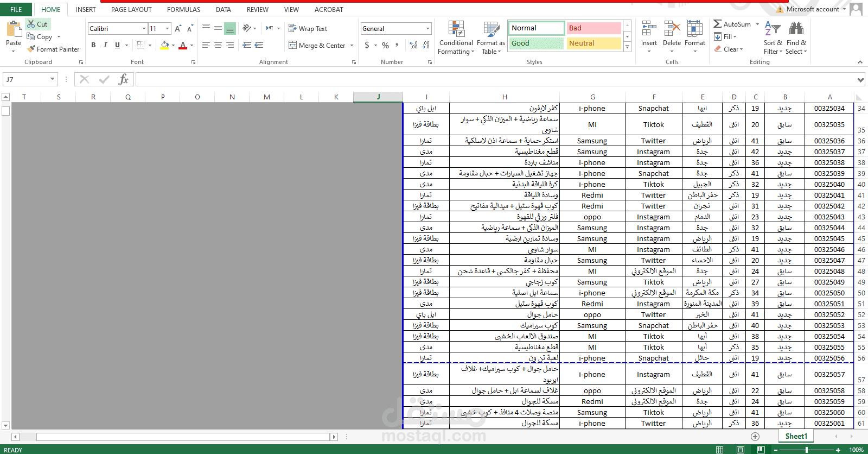Apply yellow fill color
The height and width of the screenshot is (454, 868).
click(x=165, y=45)
